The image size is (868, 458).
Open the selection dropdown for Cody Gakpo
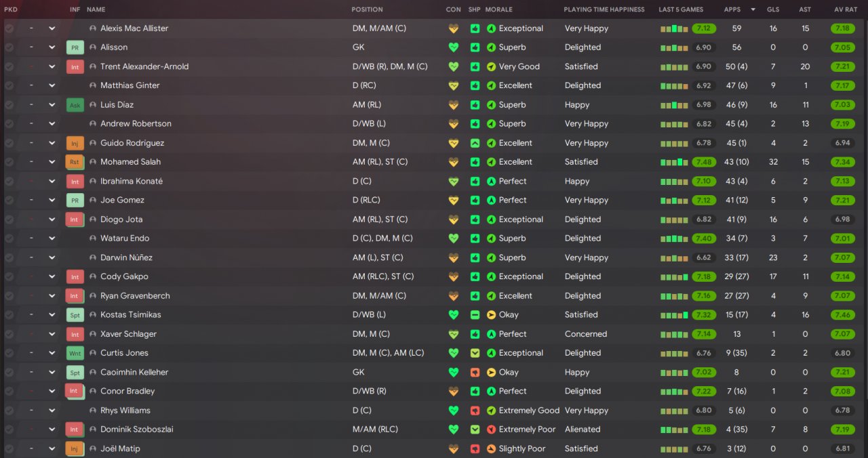[x=52, y=276]
